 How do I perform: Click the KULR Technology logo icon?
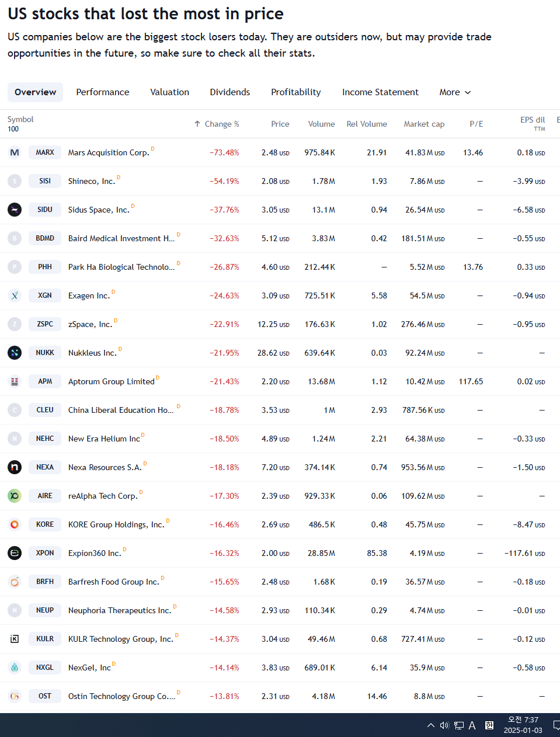tap(15, 639)
